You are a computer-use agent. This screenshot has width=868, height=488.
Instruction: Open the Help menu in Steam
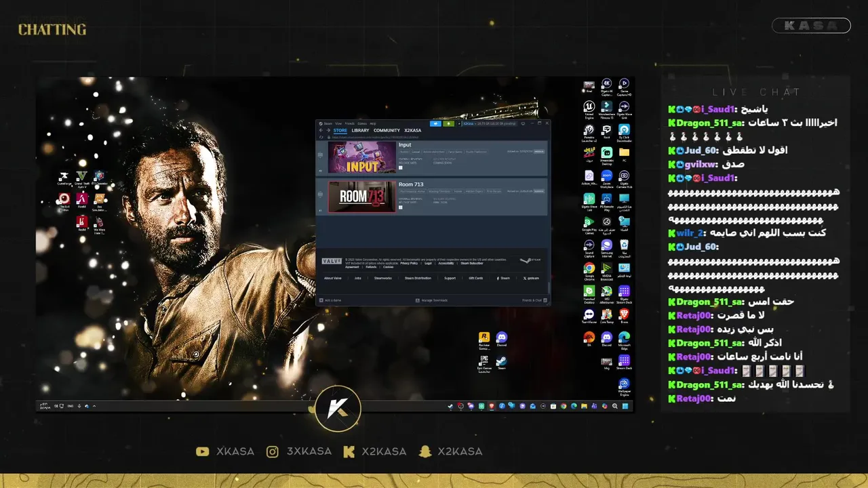pyautogui.click(x=373, y=123)
